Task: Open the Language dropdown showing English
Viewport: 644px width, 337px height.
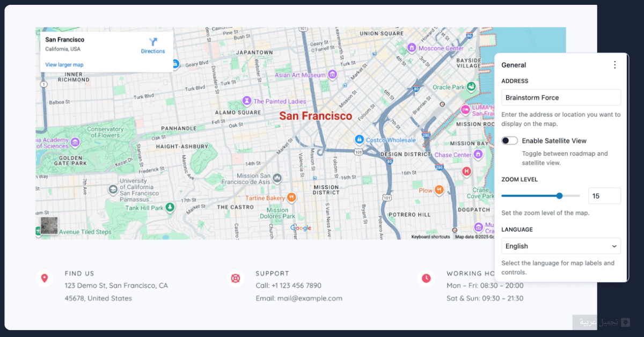Action: coord(561,246)
